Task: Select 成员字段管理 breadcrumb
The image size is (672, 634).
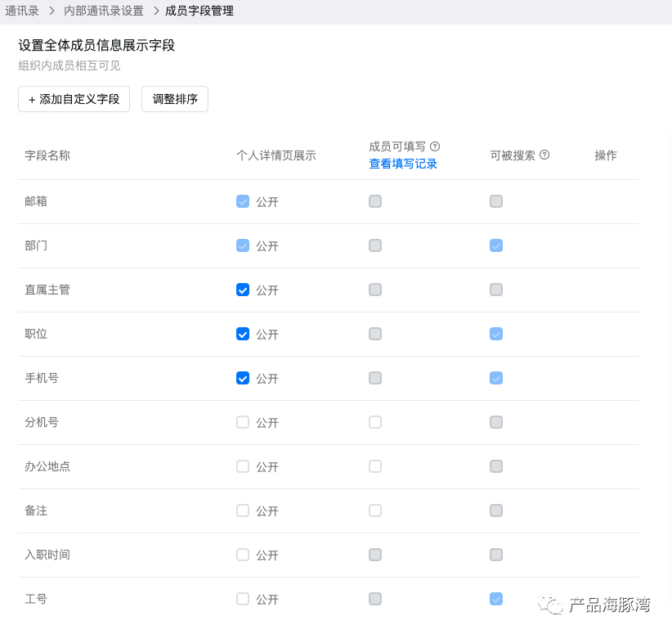Action: pyautogui.click(x=199, y=11)
